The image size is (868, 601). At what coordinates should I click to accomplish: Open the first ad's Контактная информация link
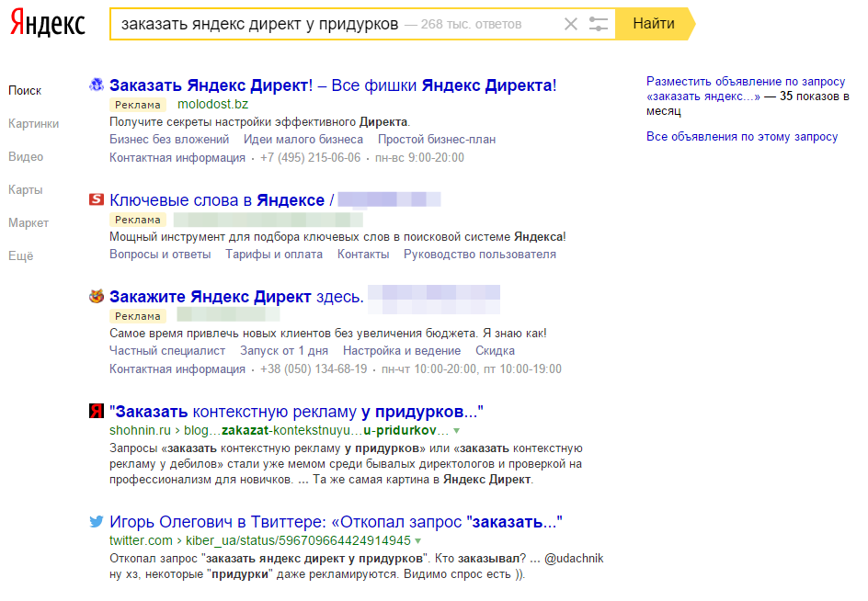[x=177, y=158]
